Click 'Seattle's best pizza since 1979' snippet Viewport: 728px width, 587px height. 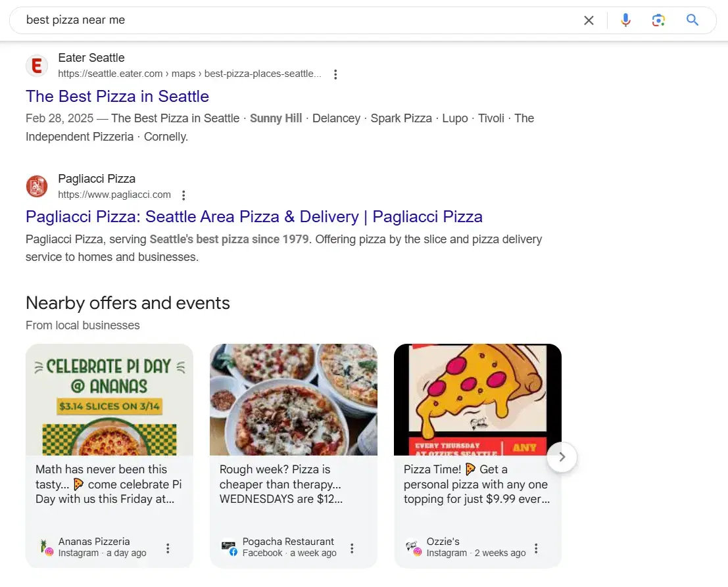coord(229,239)
